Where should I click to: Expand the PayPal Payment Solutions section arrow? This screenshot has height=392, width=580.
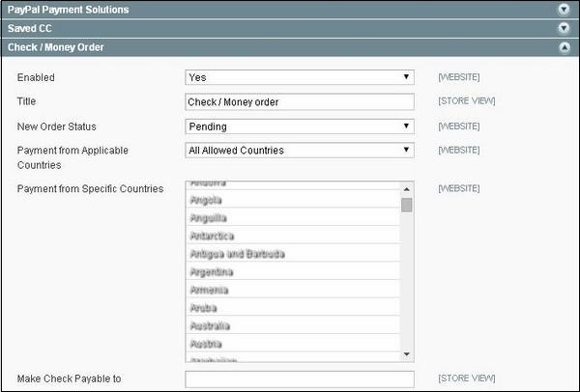click(x=564, y=9)
